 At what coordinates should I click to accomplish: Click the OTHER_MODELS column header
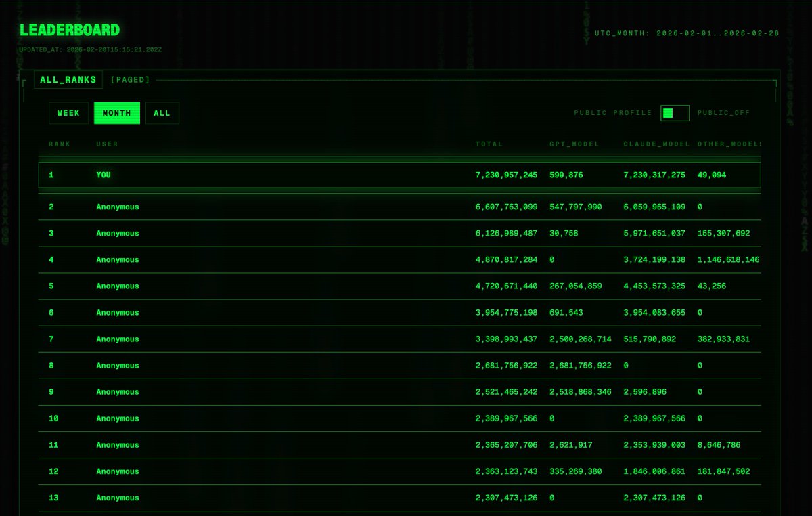(729, 144)
